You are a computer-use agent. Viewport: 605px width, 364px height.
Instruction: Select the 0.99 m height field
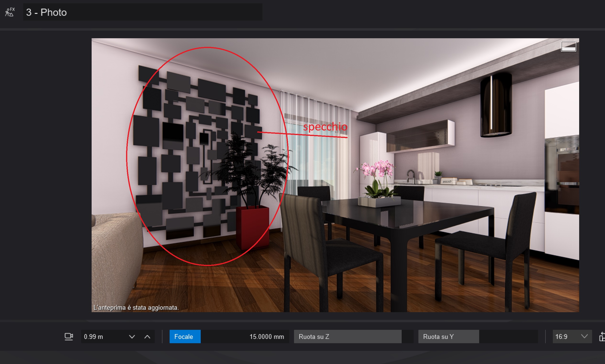coord(104,337)
